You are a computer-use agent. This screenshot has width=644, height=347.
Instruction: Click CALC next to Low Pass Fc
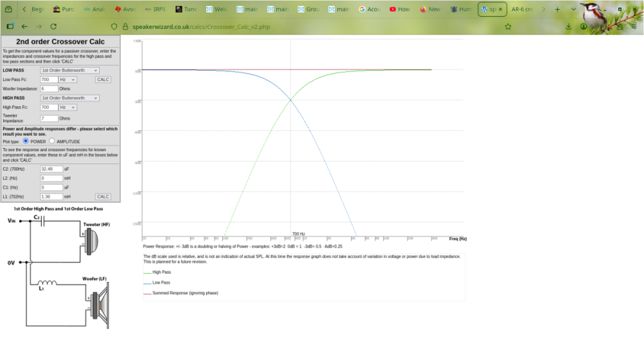(x=103, y=80)
